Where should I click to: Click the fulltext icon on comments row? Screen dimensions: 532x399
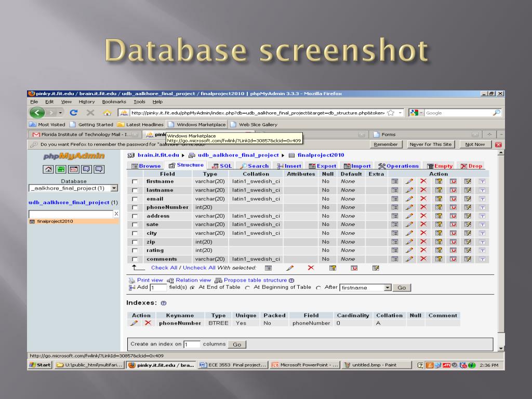pos(482,259)
